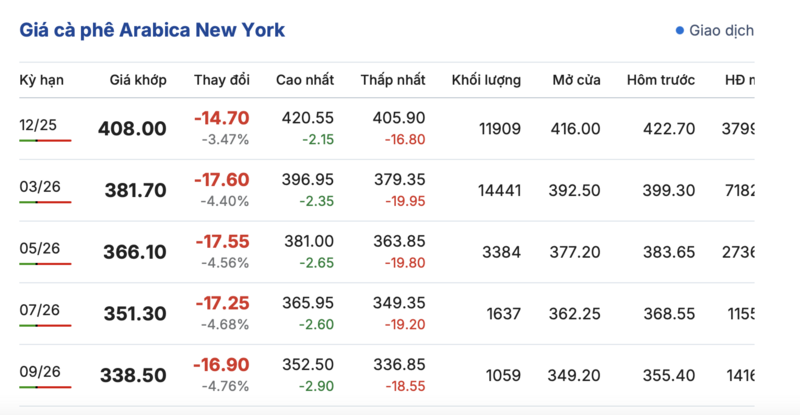Click the green-red bar under 03/26

coord(45,203)
